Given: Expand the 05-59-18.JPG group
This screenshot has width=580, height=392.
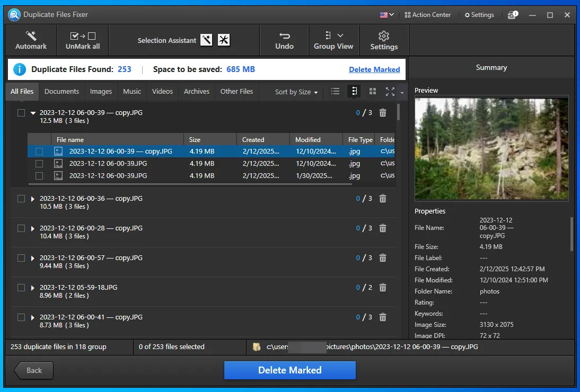Looking at the screenshot, I should coord(32,288).
